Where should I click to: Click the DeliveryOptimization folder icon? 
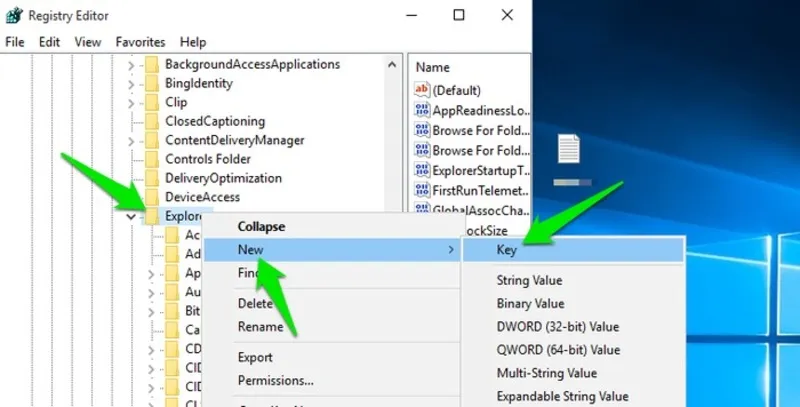click(152, 178)
